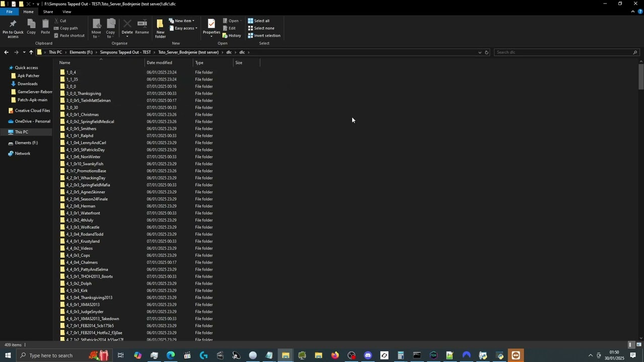Click Paste shortcut in the ribbon
The image size is (644, 362).
click(69, 36)
